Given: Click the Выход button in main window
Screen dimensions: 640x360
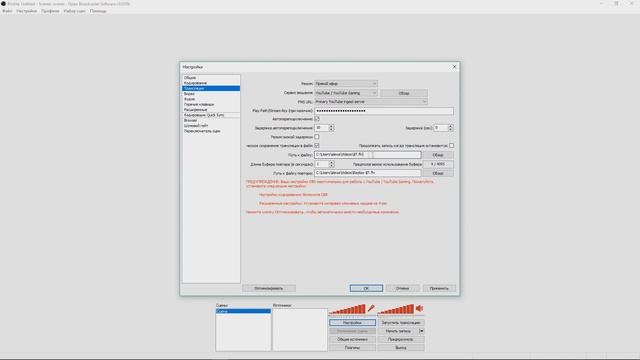Looking at the screenshot, I should (401, 348).
